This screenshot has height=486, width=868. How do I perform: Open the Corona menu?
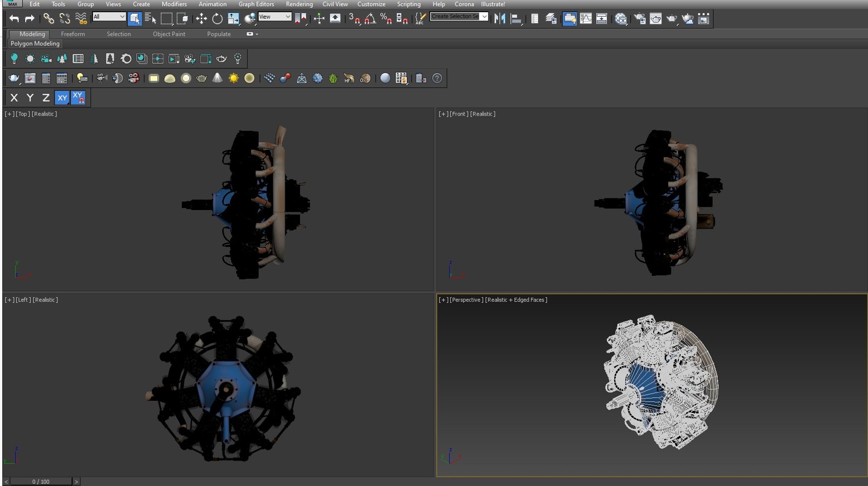point(464,4)
